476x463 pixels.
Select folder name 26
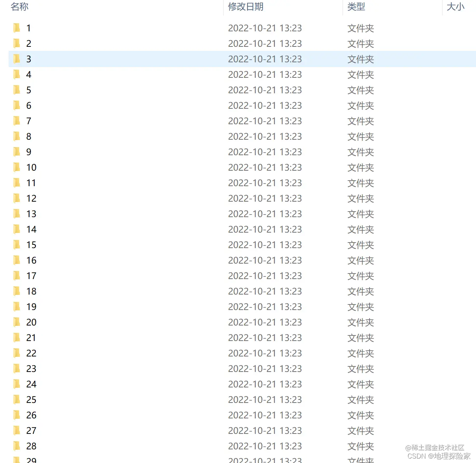pos(31,415)
